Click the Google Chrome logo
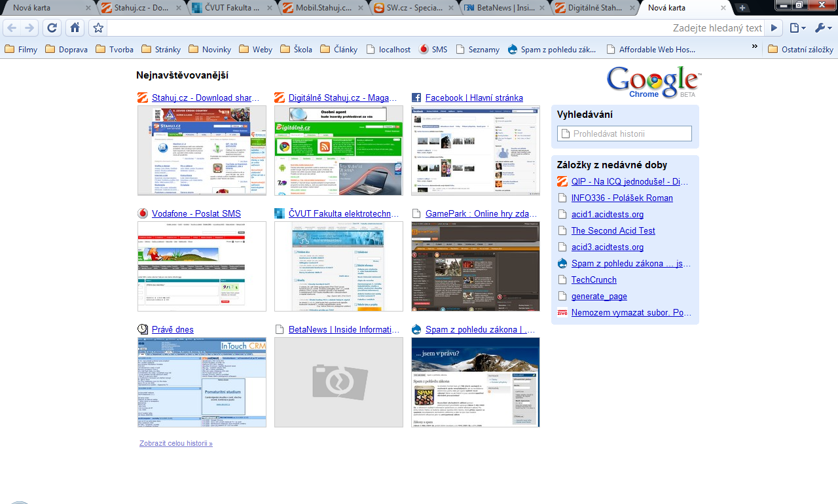The height and width of the screenshot is (504, 838). [653, 82]
